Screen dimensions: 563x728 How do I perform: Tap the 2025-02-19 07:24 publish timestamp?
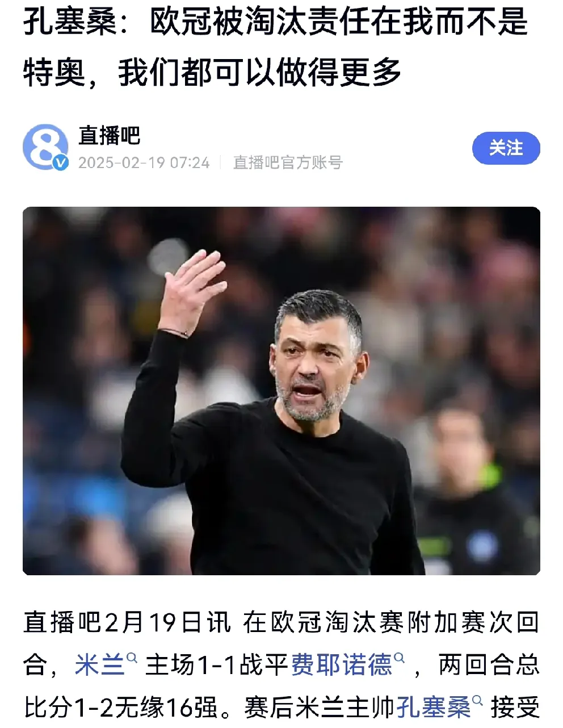(x=144, y=163)
